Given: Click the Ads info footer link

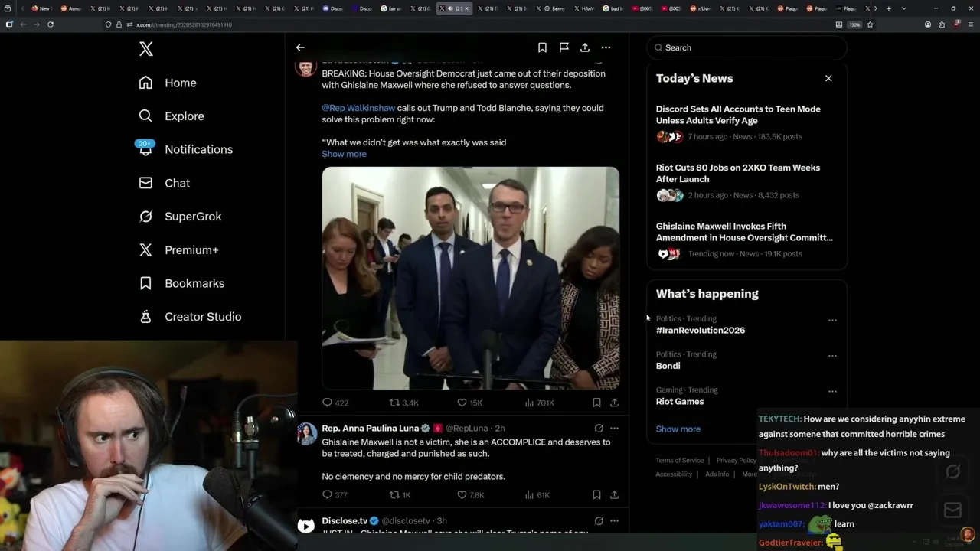Looking at the screenshot, I should (717, 474).
